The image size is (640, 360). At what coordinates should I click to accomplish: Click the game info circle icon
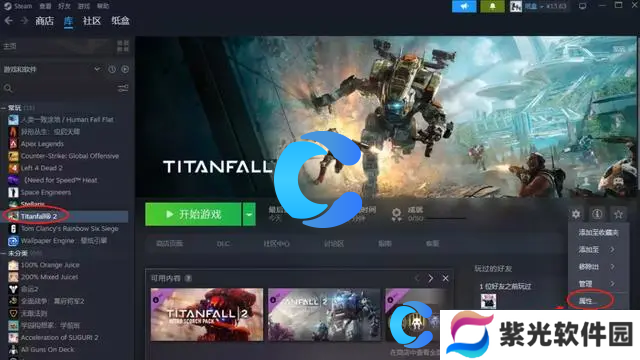597,214
